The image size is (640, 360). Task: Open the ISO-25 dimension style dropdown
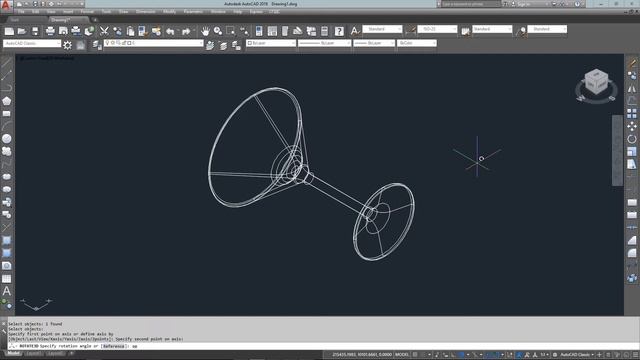[437, 29]
